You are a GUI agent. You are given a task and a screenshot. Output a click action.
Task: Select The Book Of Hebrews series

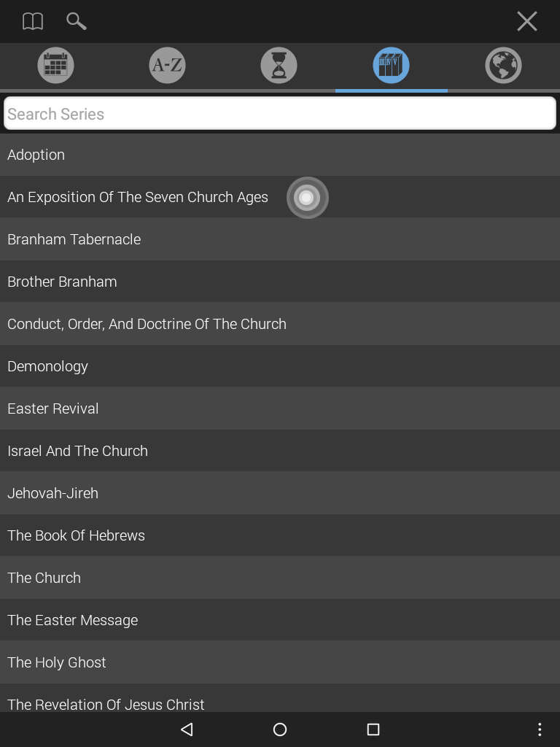[x=280, y=535]
